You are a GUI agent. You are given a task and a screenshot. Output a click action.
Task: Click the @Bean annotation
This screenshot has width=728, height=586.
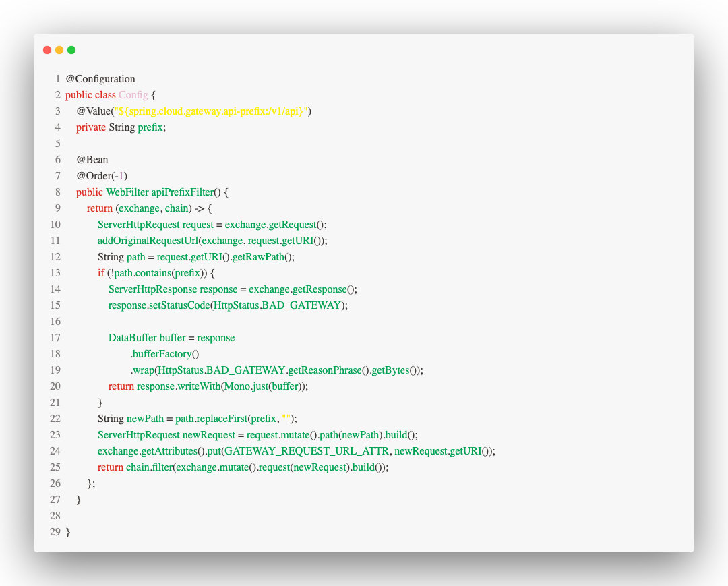click(92, 160)
